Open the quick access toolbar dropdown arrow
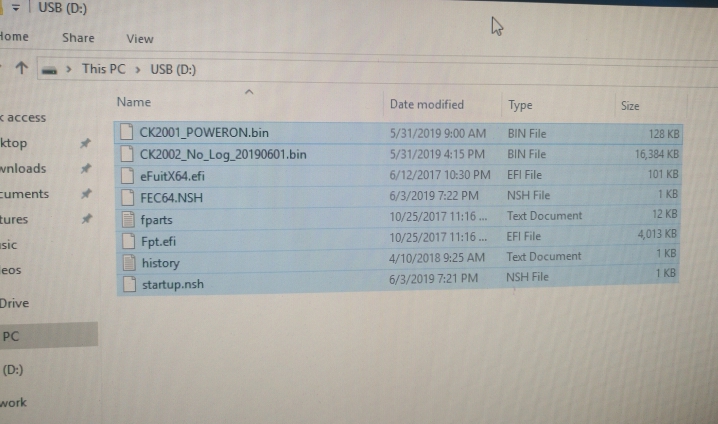The image size is (718, 424). 16,8
